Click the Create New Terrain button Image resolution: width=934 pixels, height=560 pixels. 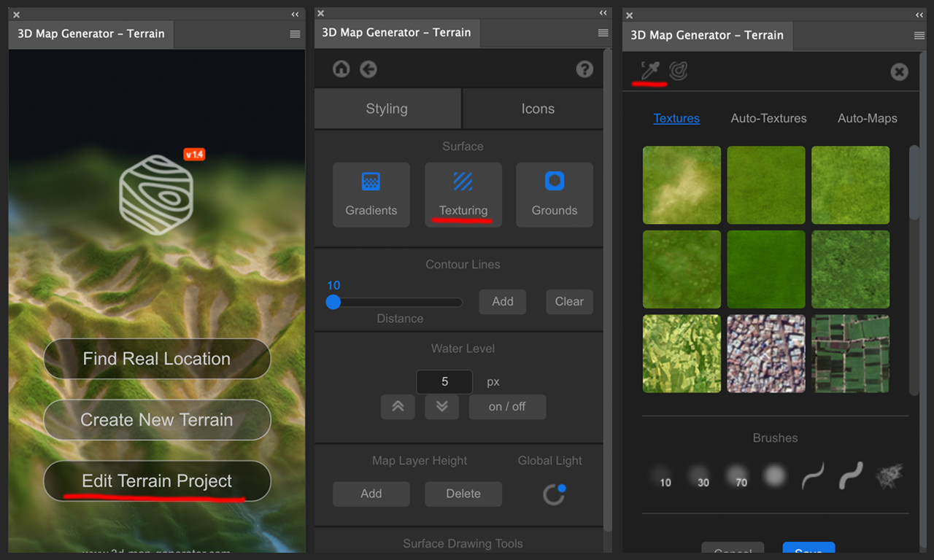click(x=157, y=420)
